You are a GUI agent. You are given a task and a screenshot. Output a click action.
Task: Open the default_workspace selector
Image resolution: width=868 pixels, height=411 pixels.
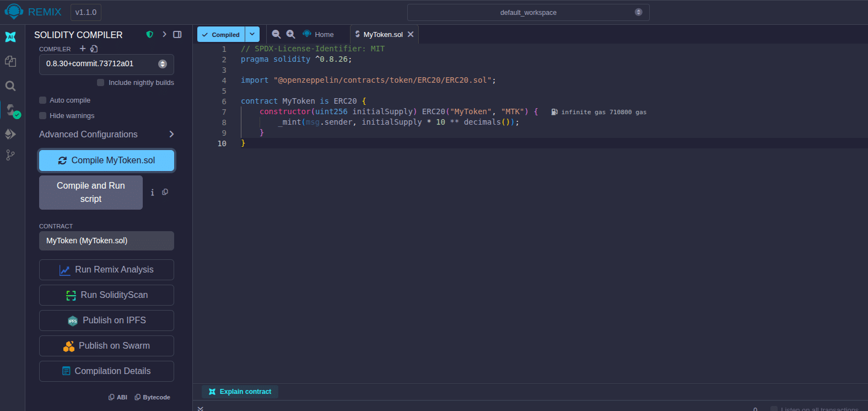[528, 12]
